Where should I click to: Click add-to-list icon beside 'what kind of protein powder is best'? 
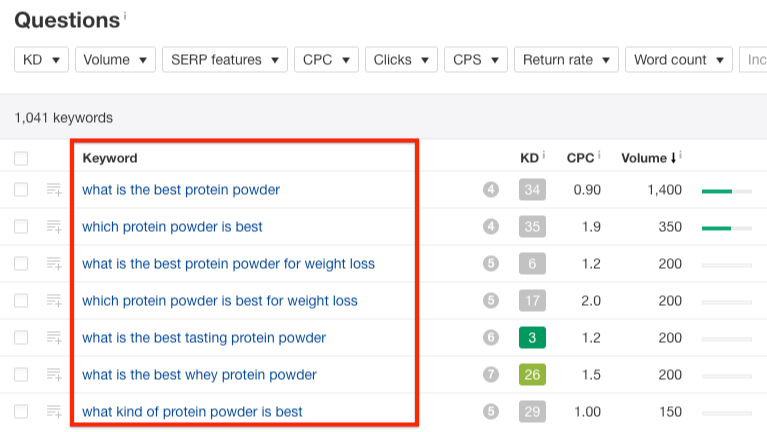(x=54, y=411)
